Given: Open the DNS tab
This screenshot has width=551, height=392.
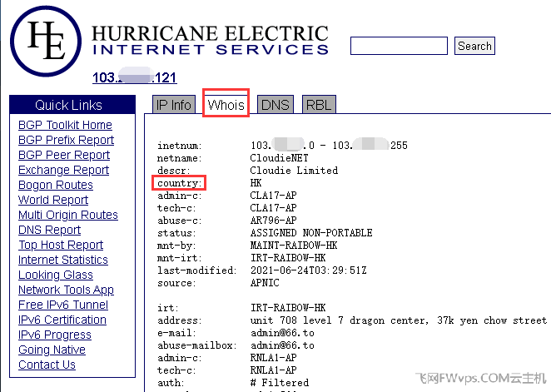Looking at the screenshot, I should [x=275, y=105].
